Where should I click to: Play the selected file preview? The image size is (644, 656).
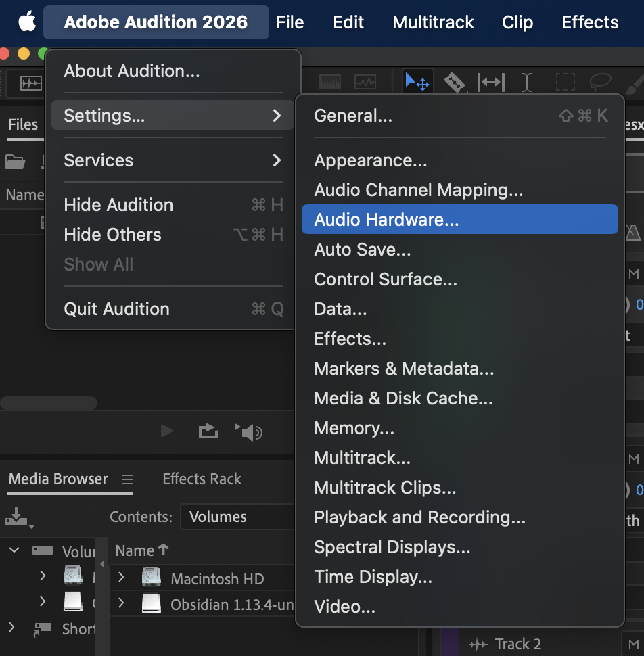coord(167,431)
